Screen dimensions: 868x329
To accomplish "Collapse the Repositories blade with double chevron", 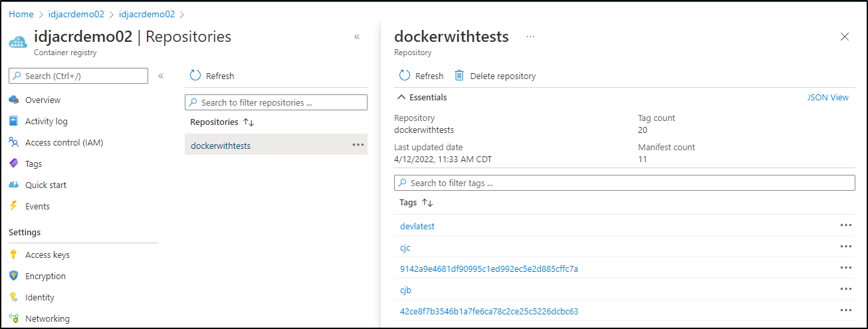I will tap(357, 37).
